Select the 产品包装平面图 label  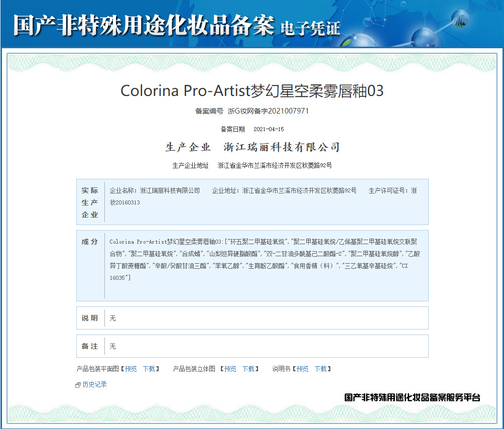pyautogui.click(x=98, y=369)
